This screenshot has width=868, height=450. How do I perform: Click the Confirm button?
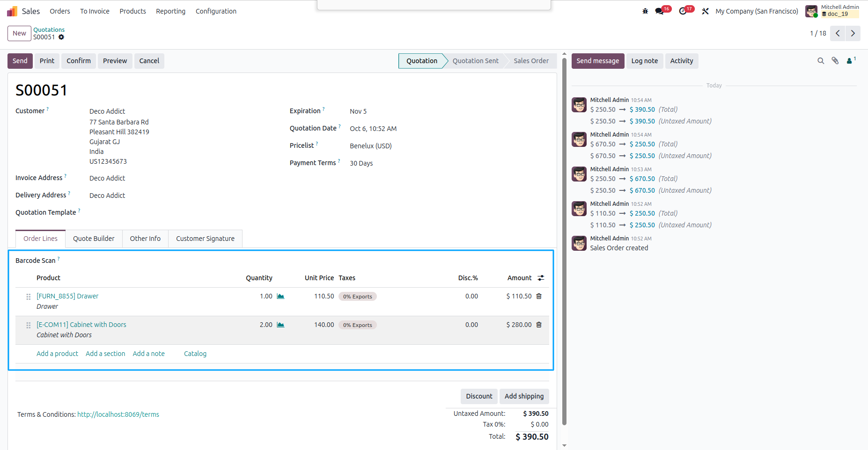(x=79, y=61)
